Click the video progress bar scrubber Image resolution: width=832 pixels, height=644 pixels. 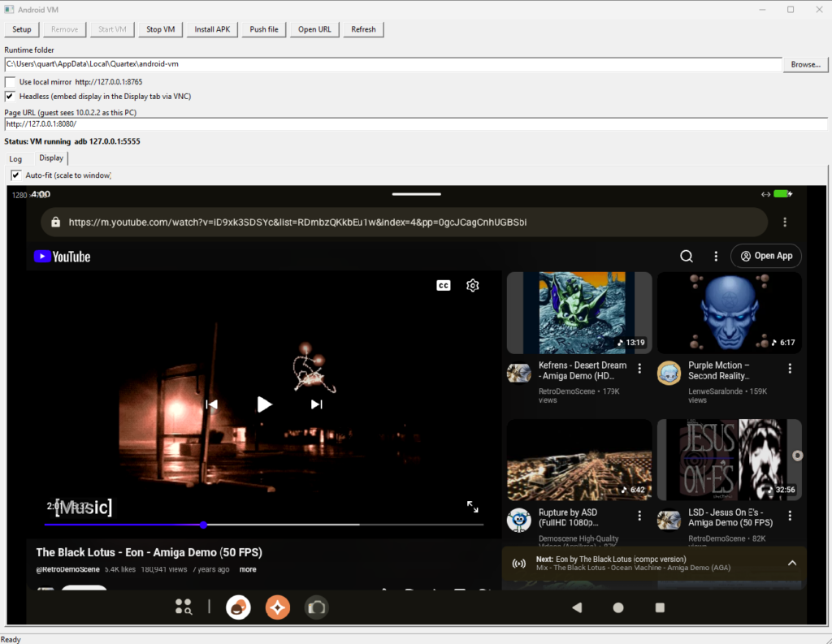point(204,525)
